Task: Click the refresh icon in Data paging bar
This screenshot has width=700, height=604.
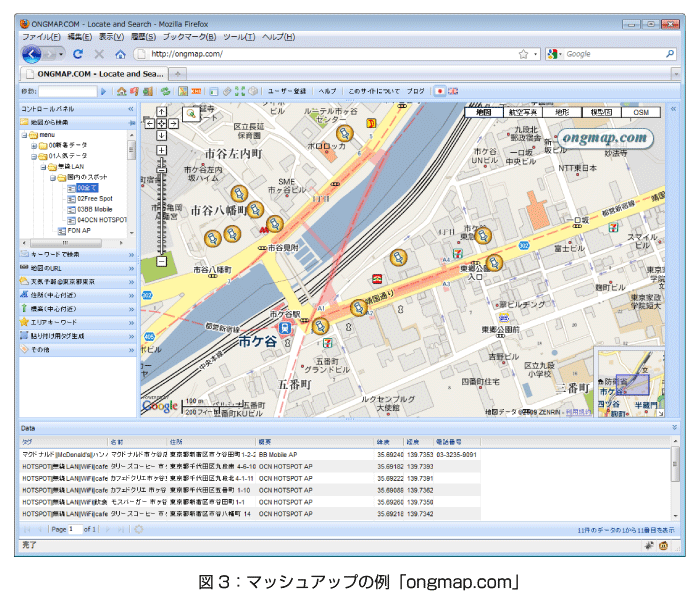Action: coord(139,529)
